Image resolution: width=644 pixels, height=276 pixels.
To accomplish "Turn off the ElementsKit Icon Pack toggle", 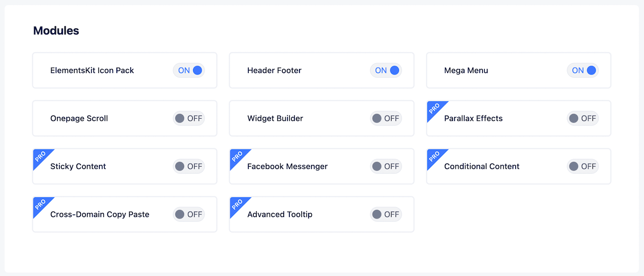I will point(189,70).
